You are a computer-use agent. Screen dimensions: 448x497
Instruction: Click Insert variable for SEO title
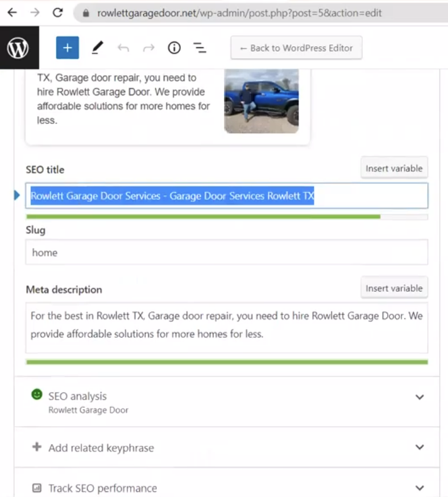click(394, 168)
